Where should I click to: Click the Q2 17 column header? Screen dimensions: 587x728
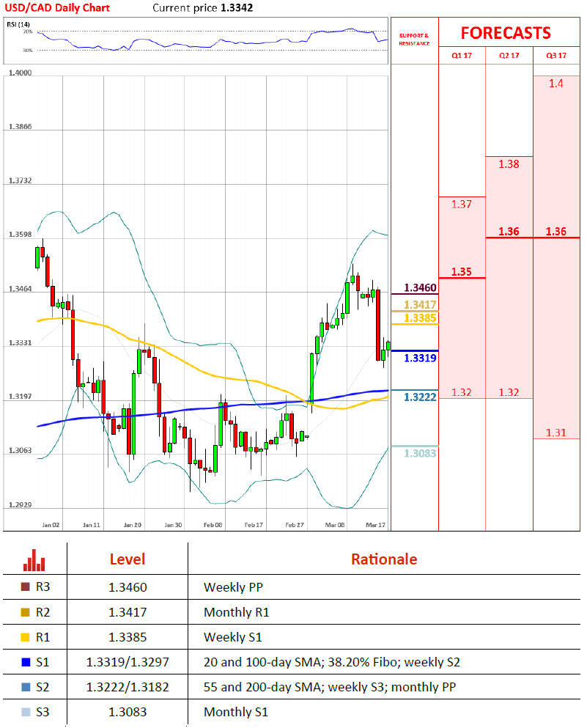coord(509,55)
